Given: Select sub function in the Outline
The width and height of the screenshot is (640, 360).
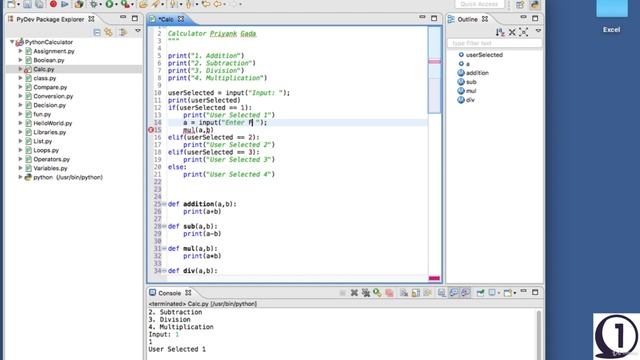Looking at the screenshot, I should click(471, 82).
